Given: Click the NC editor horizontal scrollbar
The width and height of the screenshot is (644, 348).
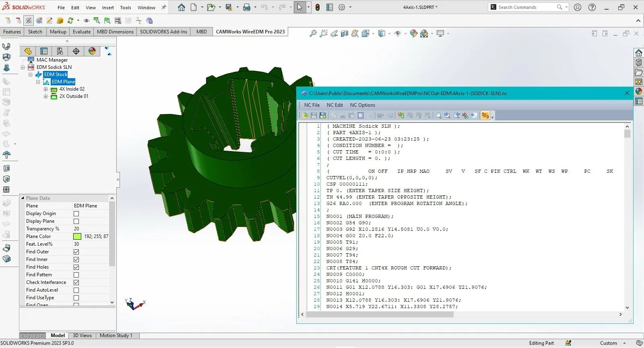Looking at the screenshot, I should point(380,315).
